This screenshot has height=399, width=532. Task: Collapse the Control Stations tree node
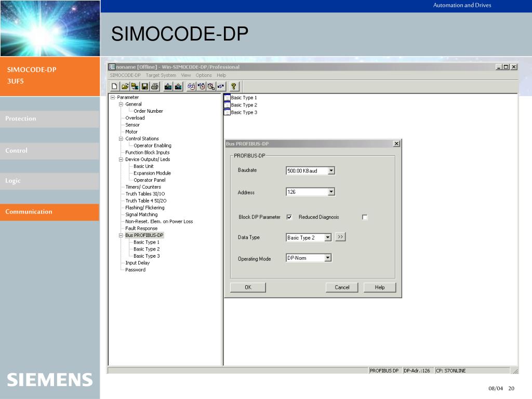click(121, 139)
